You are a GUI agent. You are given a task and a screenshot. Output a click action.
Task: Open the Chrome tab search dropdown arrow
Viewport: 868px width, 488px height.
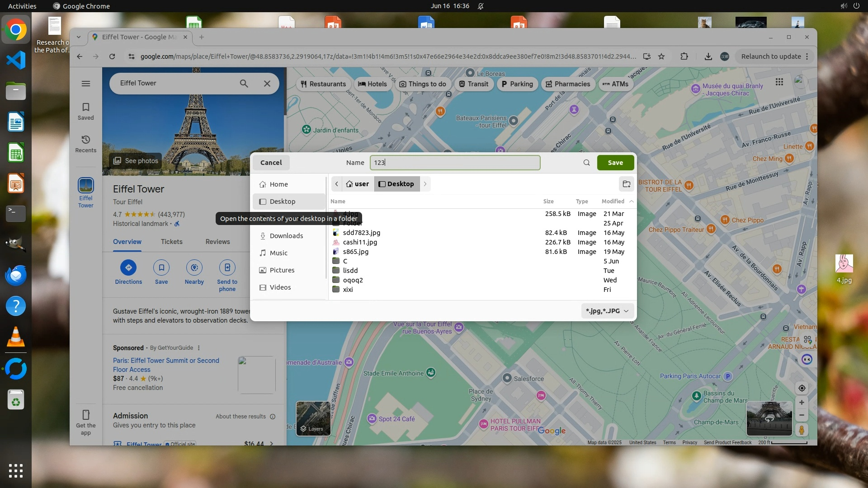(79, 37)
